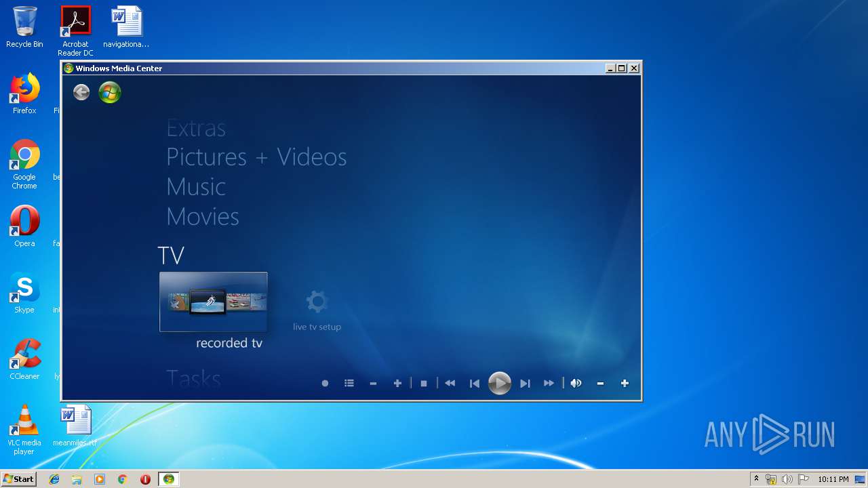This screenshot has height=488, width=868.
Task: Click channel up plus button
Action: pyautogui.click(x=398, y=384)
